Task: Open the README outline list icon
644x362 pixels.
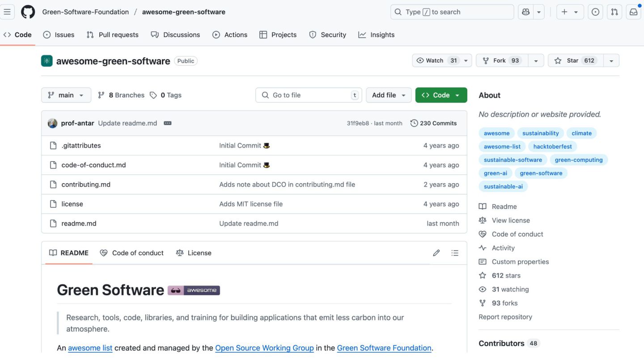Action: coord(455,253)
